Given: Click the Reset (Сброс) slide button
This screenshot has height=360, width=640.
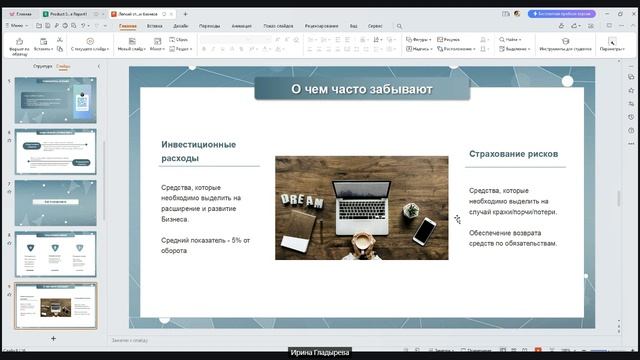Looking at the screenshot, I should (x=178, y=40).
